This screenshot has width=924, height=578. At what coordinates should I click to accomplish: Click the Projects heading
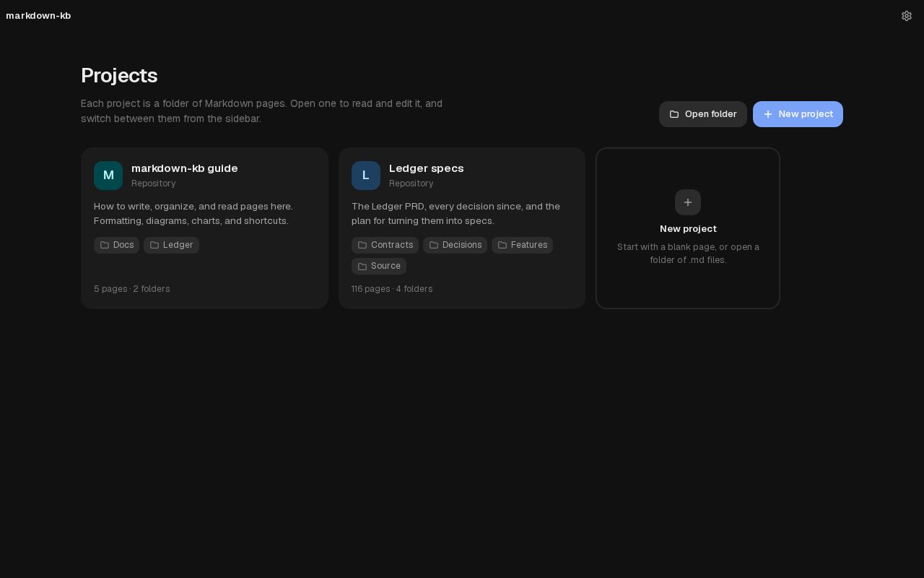(119, 75)
